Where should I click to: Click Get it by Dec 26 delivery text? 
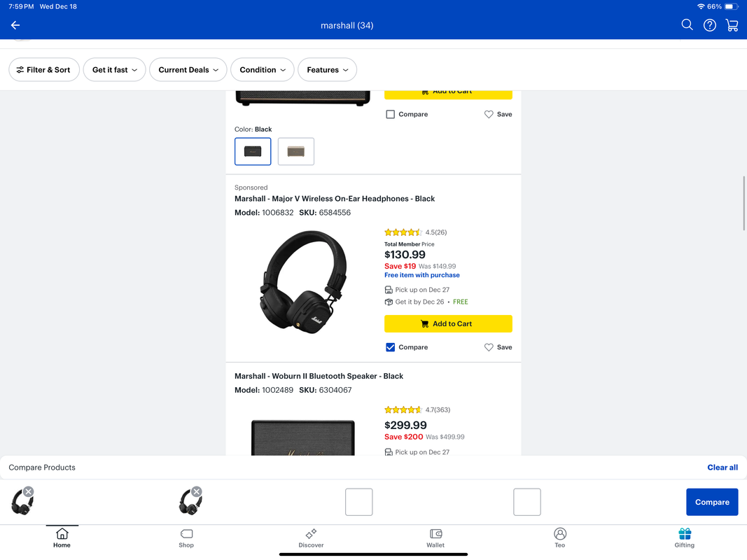419,302
